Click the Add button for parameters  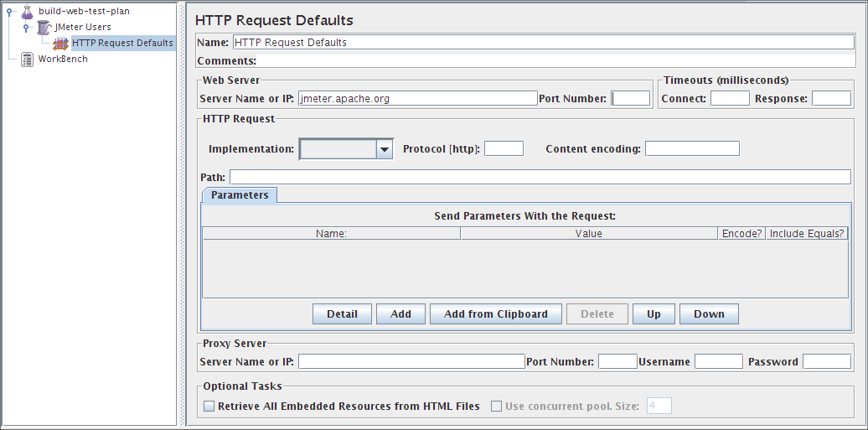(x=400, y=314)
